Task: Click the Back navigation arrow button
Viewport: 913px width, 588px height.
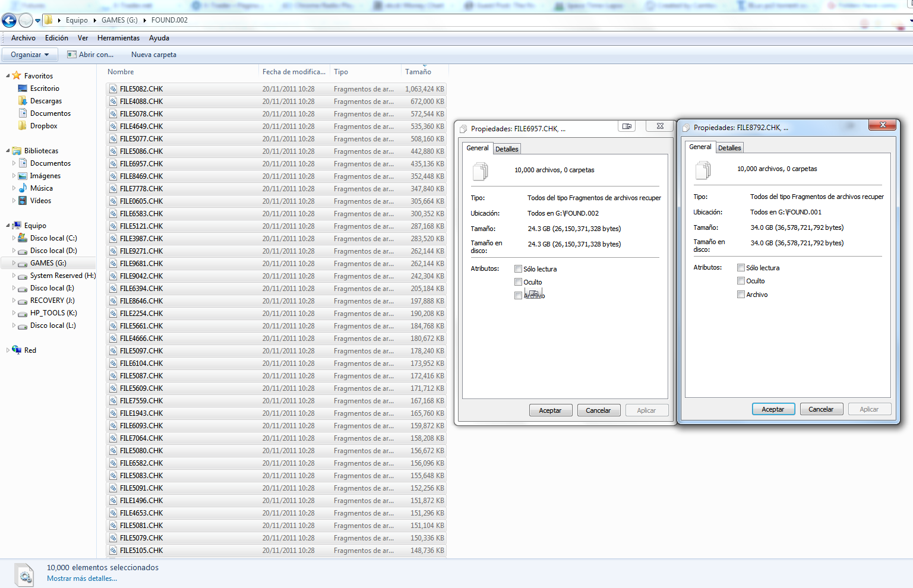Action: pos(9,21)
